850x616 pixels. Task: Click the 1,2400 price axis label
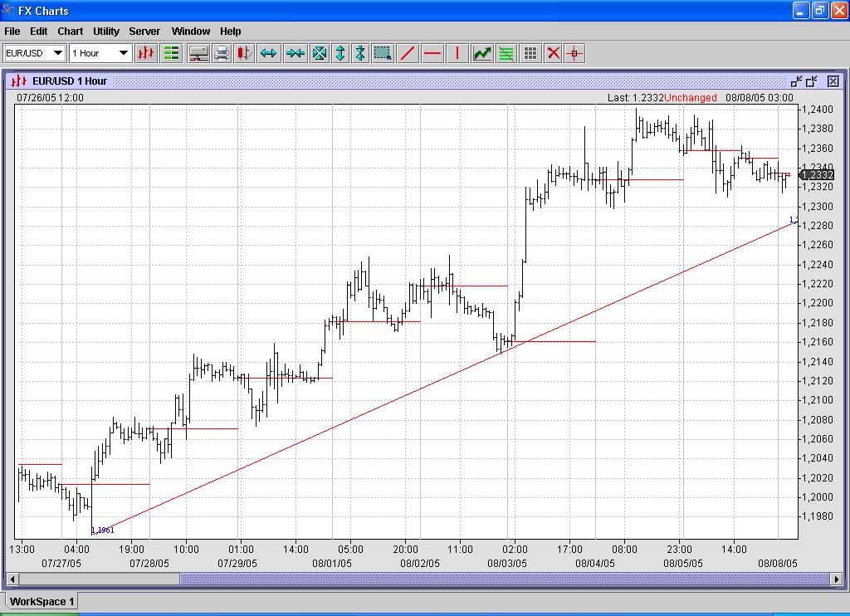pyautogui.click(x=818, y=110)
